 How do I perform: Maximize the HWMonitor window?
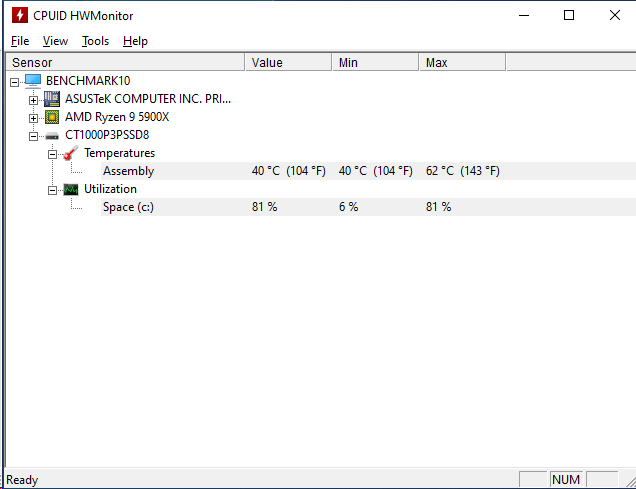(x=569, y=15)
